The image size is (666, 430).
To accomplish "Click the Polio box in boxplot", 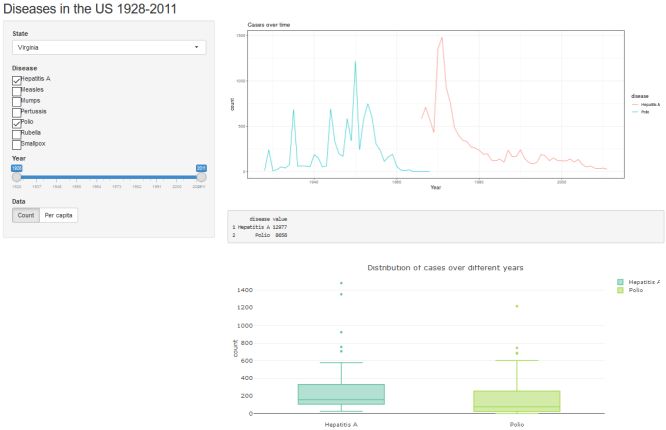I will point(517,401).
